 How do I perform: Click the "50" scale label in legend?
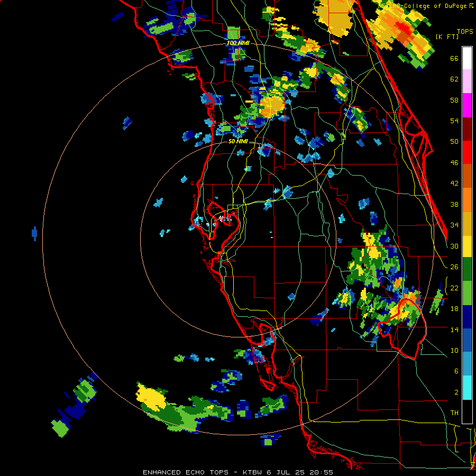(x=454, y=141)
